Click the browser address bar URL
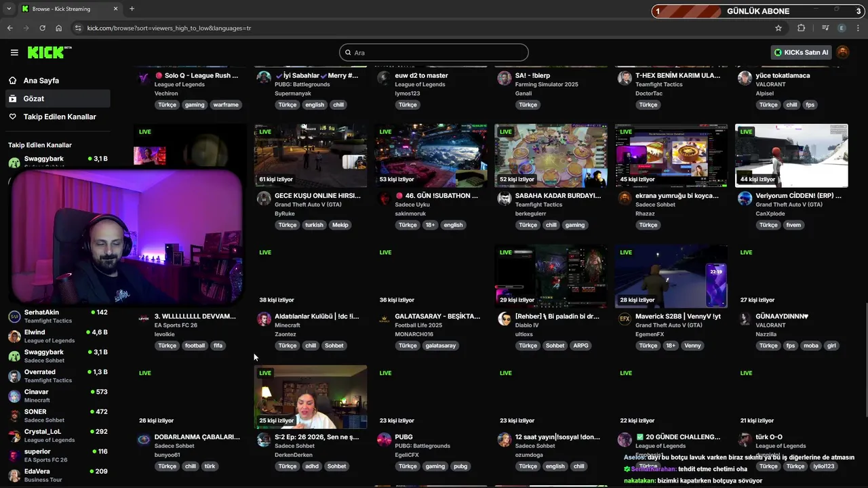This screenshot has height=488, width=868. coord(169,28)
